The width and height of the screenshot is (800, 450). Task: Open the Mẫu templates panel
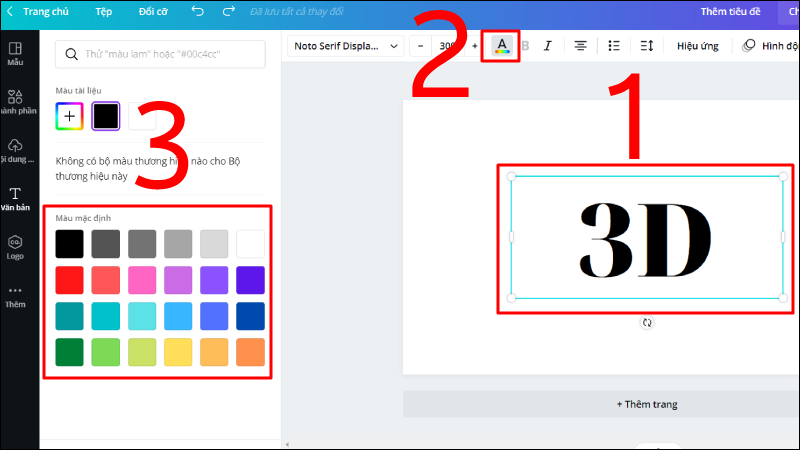pos(15,54)
